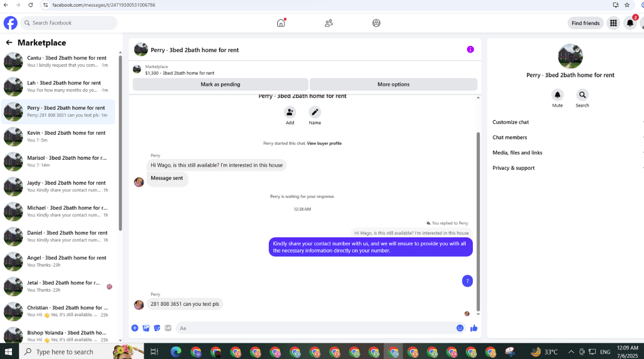Viewport: 644px width, 359px height.
Task: Open Task View on taskbar
Action: coord(154,352)
